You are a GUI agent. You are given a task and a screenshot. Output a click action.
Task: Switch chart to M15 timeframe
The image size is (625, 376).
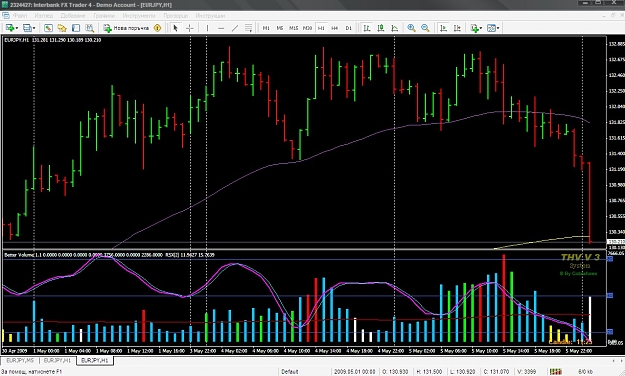293,28
